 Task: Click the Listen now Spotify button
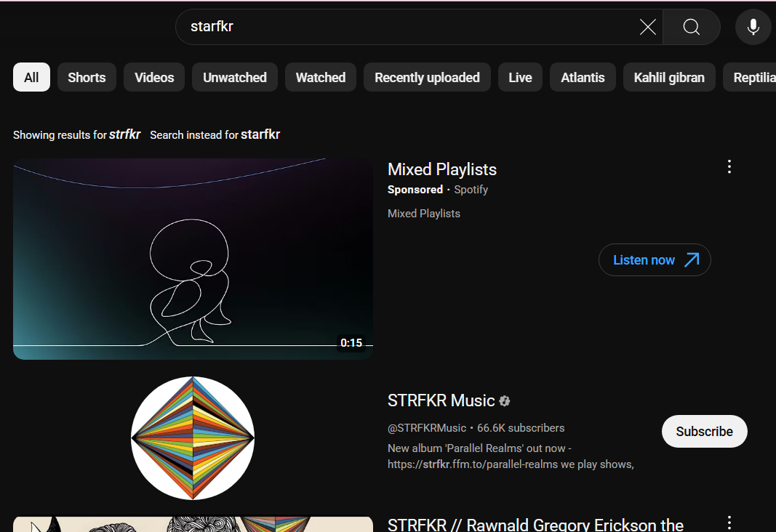pyautogui.click(x=655, y=259)
